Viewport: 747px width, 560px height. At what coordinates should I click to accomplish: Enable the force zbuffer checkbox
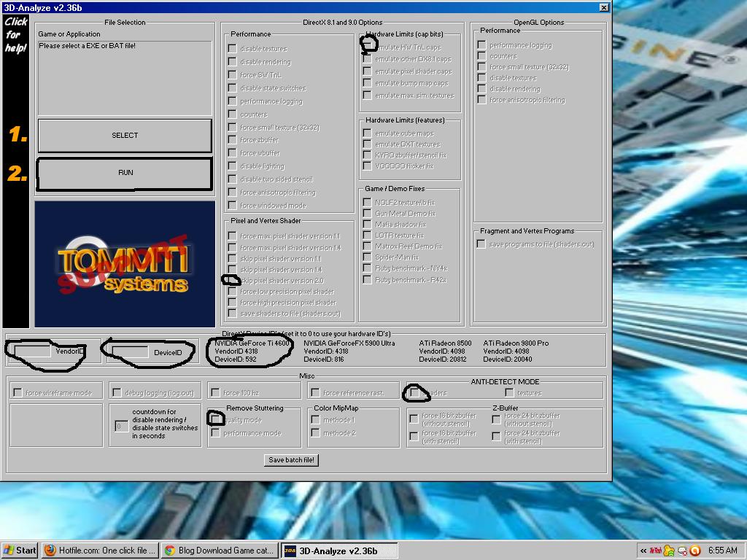[233, 140]
